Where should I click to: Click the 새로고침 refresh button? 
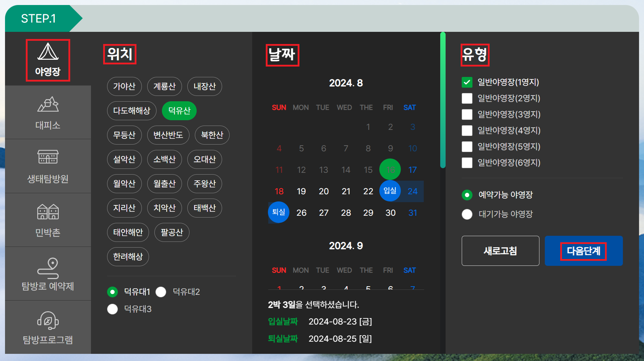[500, 251]
